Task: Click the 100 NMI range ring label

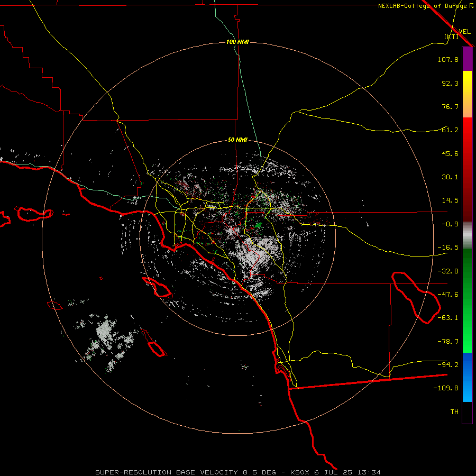Action: 237,42
